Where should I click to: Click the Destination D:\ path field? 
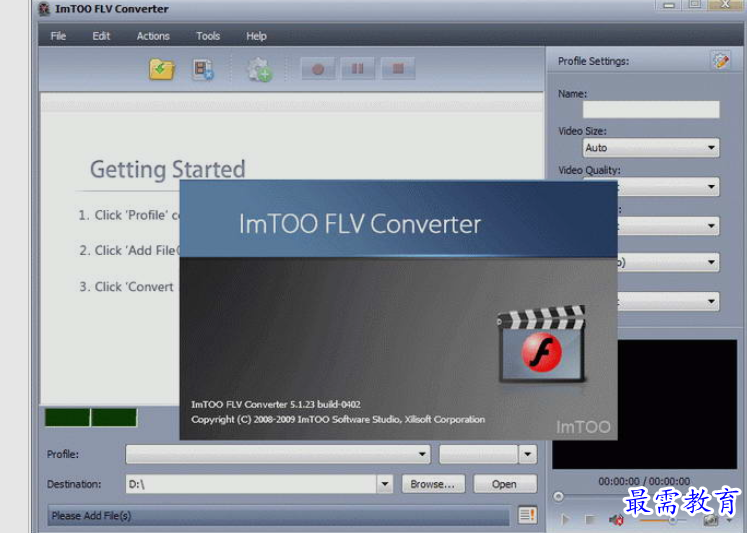click(x=252, y=484)
